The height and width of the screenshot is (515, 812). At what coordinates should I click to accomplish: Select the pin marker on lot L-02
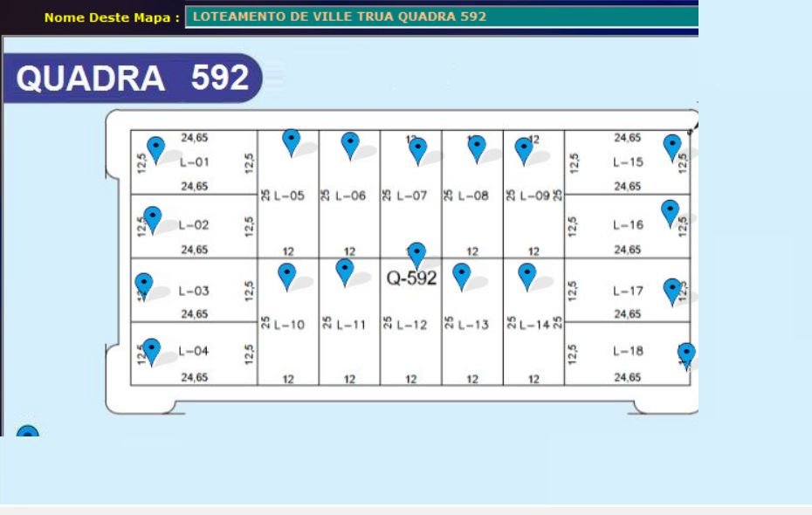[x=152, y=218]
